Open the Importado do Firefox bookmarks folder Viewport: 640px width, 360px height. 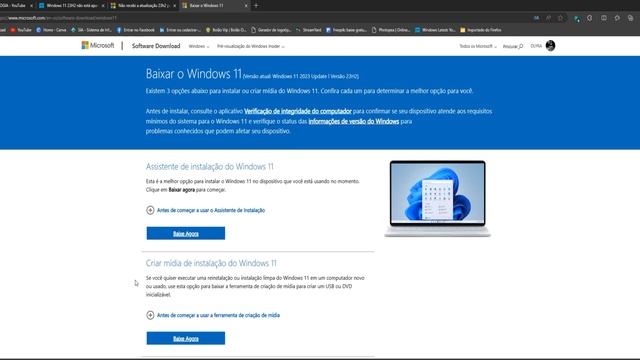[481, 30]
